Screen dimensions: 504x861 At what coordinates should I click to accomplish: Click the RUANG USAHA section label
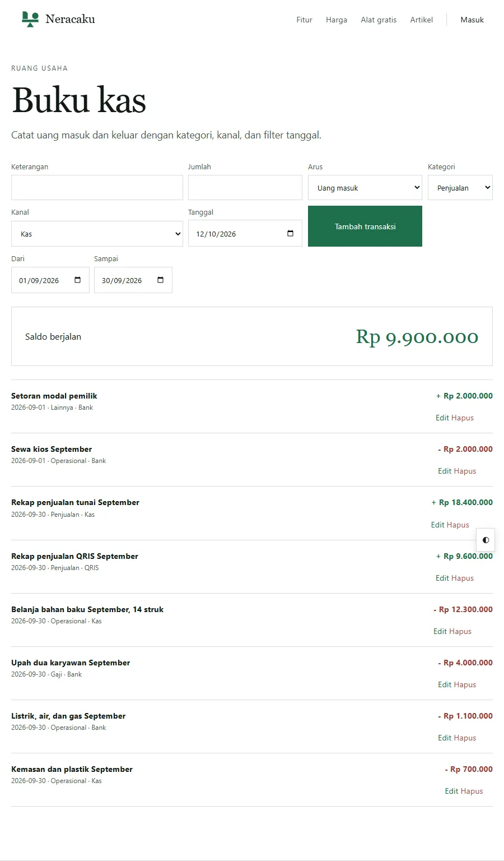pos(39,68)
